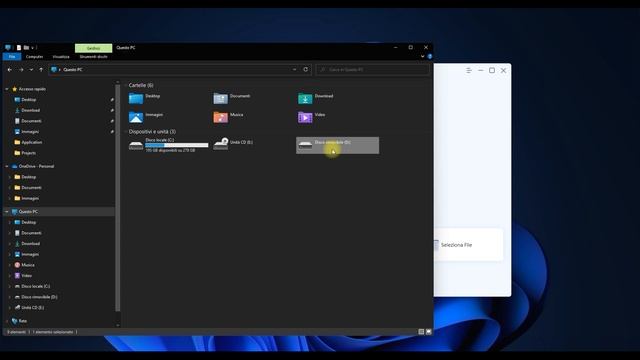Click Disco locale (C:) usage bar
The width and height of the screenshot is (640, 360).
click(177, 145)
